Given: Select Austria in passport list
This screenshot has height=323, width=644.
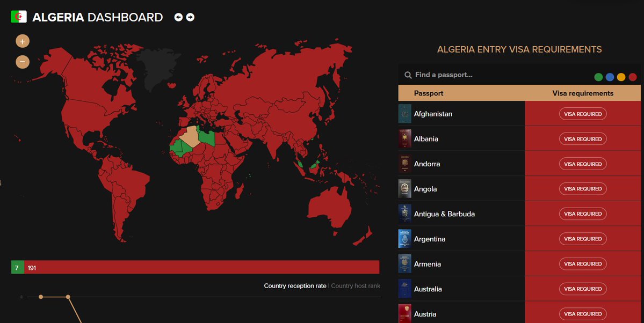Looking at the screenshot, I should coord(425,314).
